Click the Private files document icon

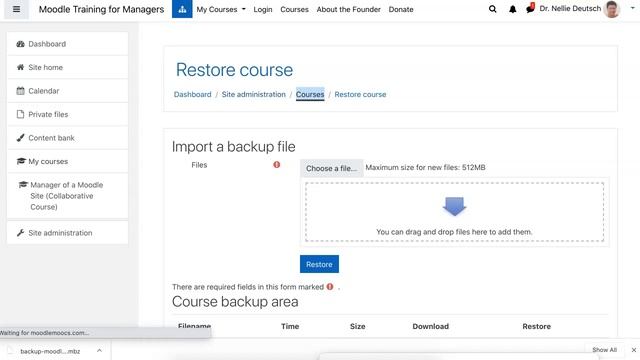[20, 114]
